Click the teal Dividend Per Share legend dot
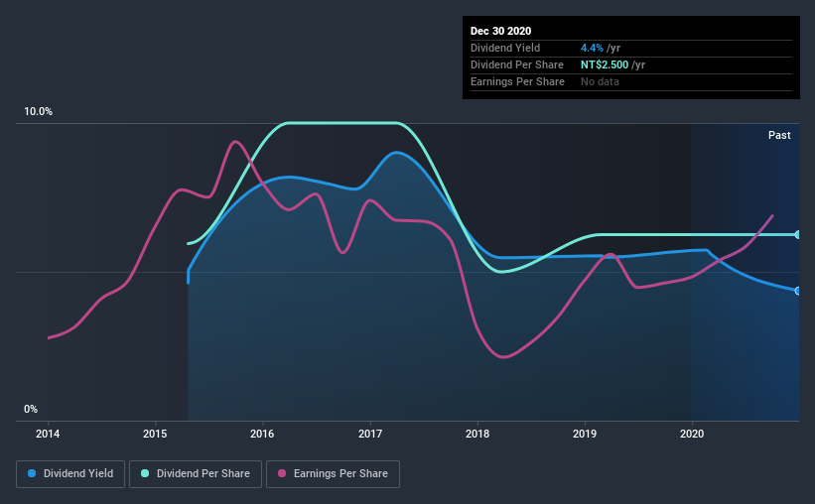815x504 pixels. click(145, 473)
